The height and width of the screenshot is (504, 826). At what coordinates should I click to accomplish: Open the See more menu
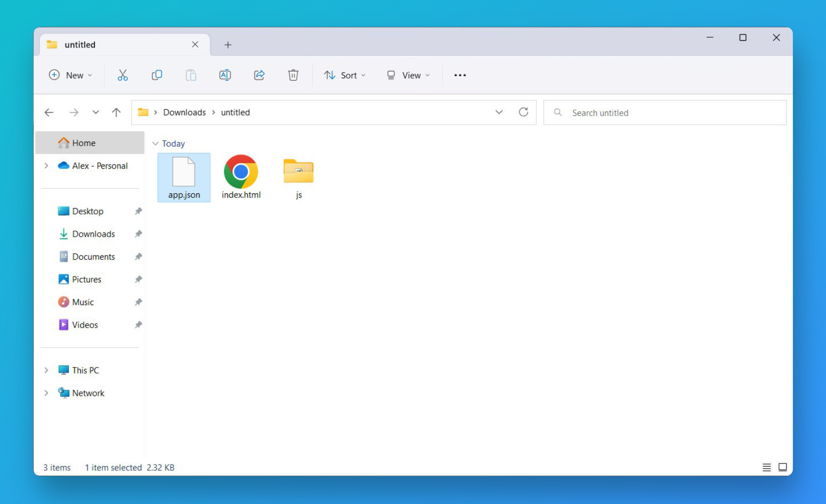460,75
